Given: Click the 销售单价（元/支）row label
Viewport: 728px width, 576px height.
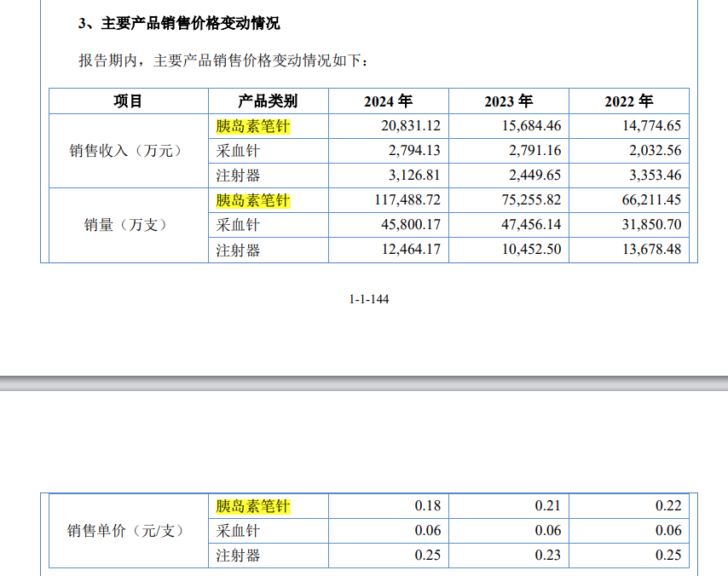Looking at the screenshot, I should pos(126,531).
